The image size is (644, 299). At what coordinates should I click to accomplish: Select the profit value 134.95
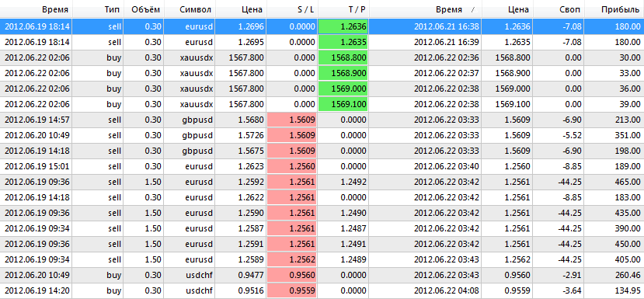pos(628,290)
